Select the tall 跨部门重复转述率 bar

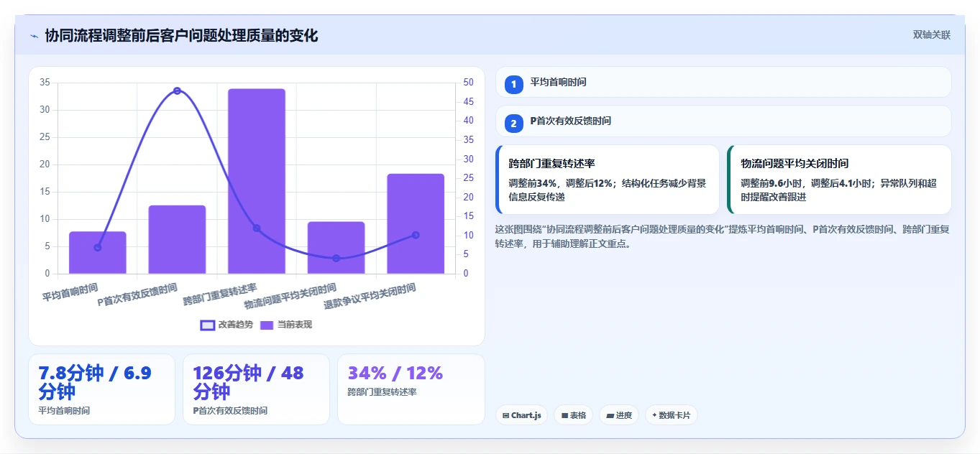(257, 181)
